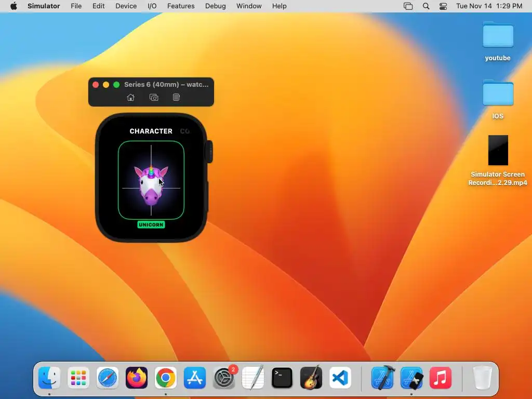The width and height of the screenshot is (532, 399).
Task: Open the Help menu
Action: 279,6
